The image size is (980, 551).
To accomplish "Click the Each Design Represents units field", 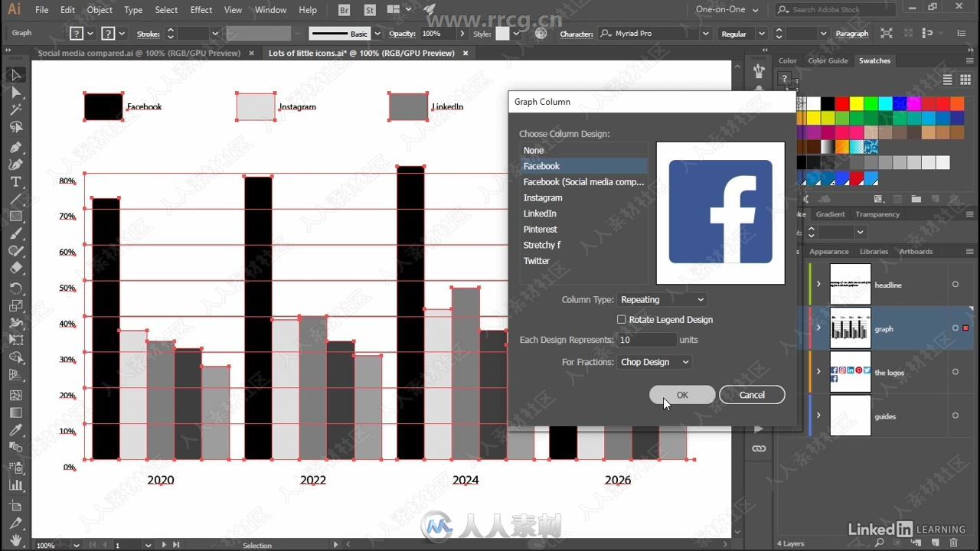I will tap(647, 340).
